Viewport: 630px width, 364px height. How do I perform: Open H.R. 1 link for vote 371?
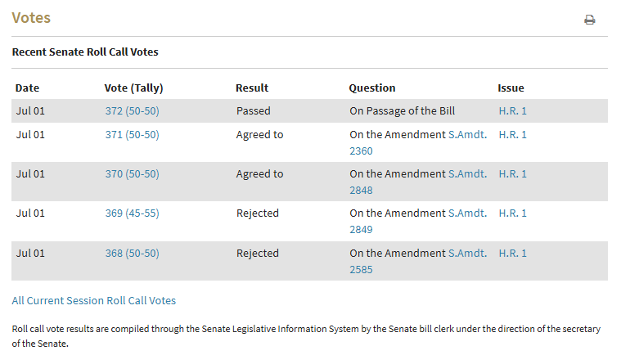coord(512,134)
